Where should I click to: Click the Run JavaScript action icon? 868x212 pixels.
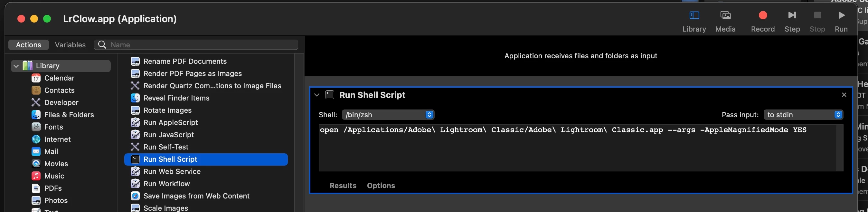coord(135,135)
